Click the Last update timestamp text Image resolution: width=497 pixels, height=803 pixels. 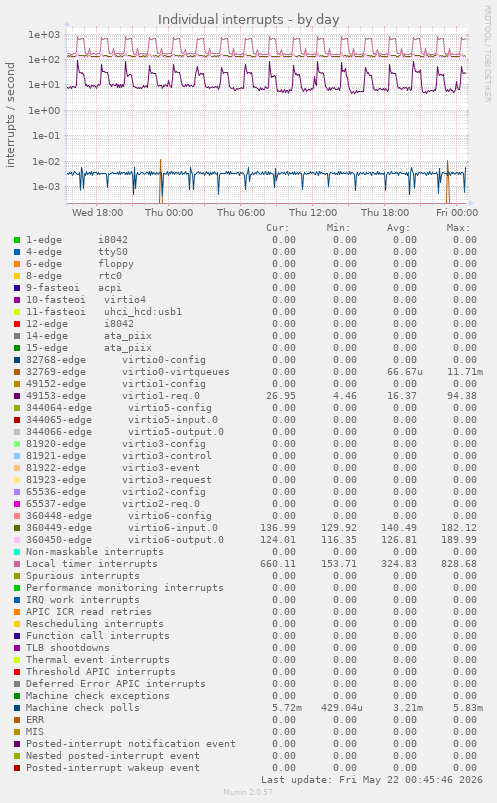372,779
